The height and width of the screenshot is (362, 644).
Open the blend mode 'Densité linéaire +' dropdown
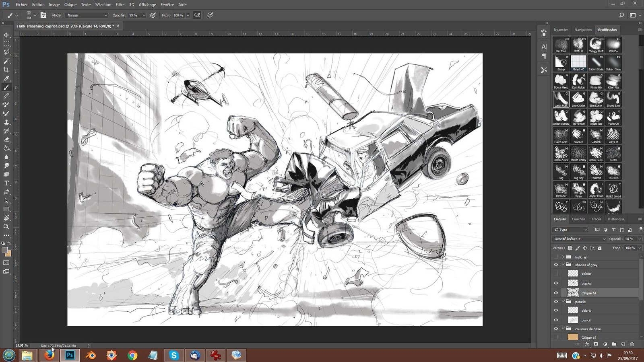click(579, 239)
